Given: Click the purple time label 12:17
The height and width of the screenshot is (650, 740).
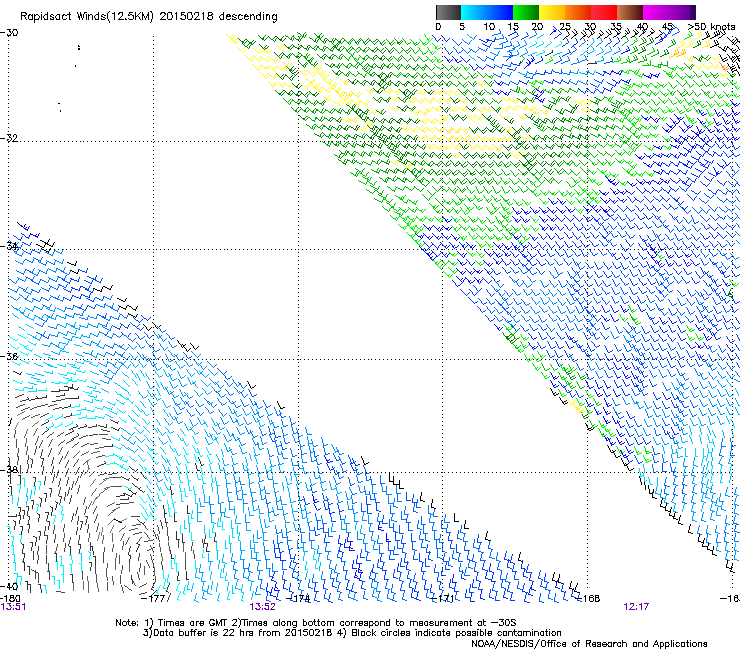Looking at the screenshot, I should coord(636,607).
